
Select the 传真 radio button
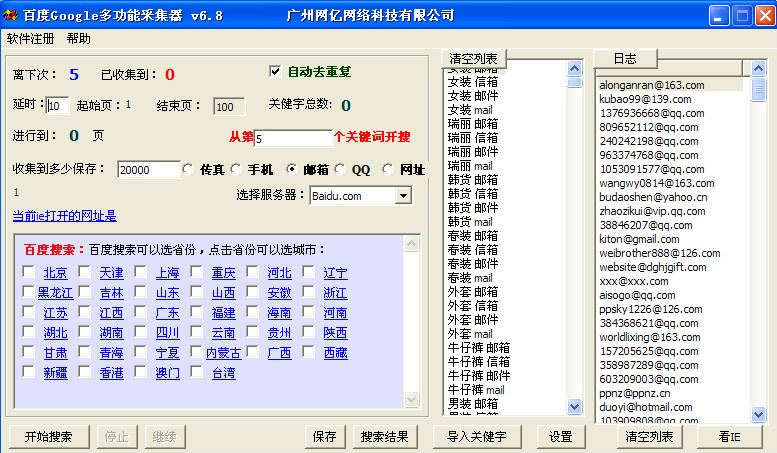point(188,170)
